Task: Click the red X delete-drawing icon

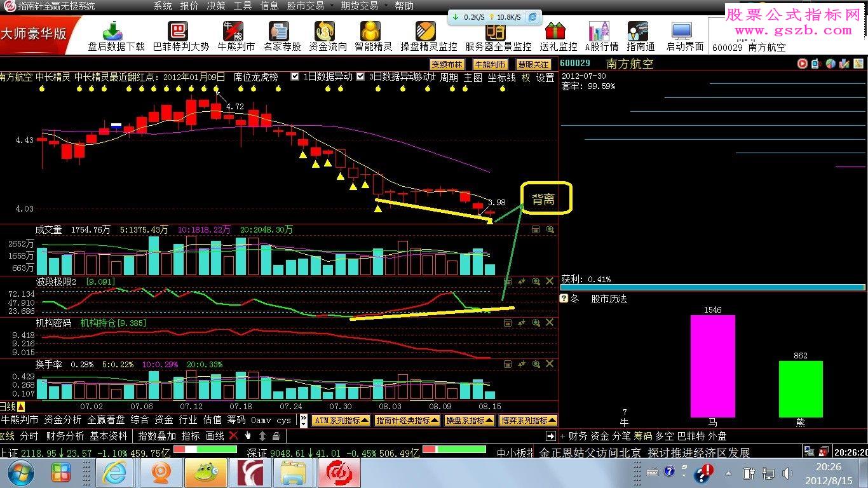Action: 233,436
